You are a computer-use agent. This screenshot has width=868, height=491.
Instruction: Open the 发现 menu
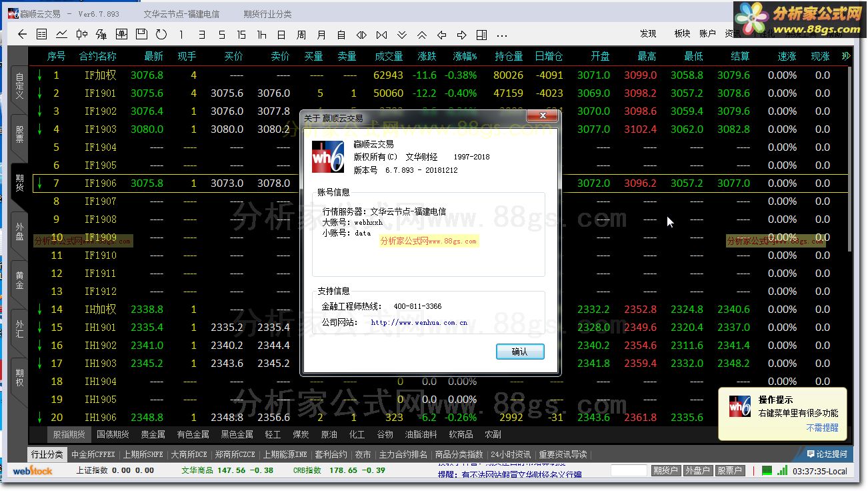[648, 33]
